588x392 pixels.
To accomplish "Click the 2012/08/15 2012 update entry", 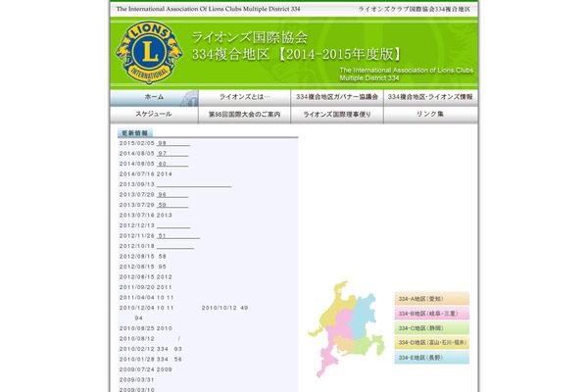I will (x=145, y=276).
